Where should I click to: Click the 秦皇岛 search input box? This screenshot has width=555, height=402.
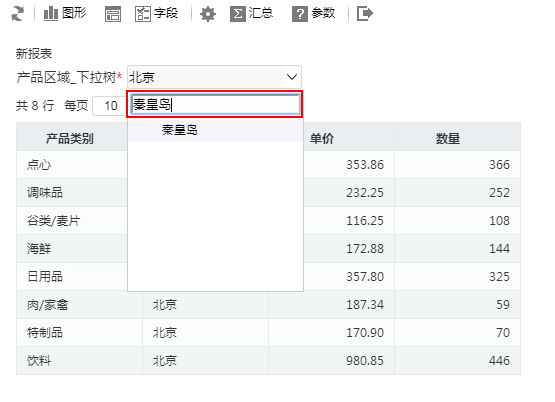click(x=215, y=104)
